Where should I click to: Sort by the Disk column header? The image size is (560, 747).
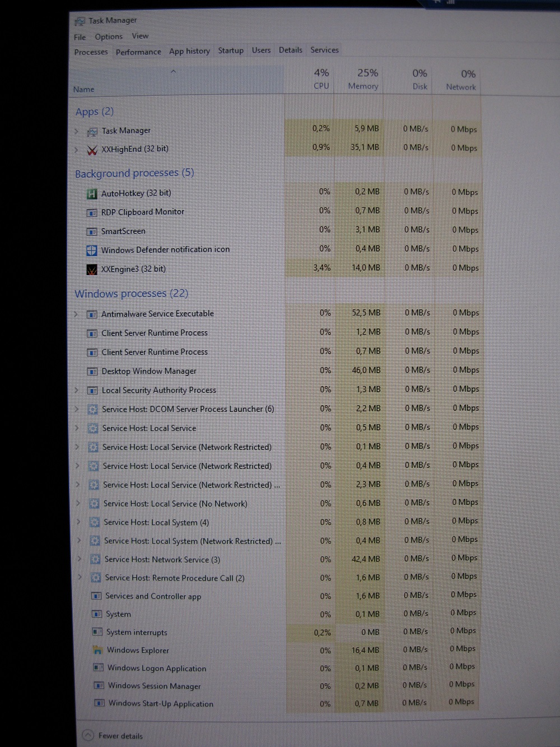pyautogui.click(x=408, y=80)
